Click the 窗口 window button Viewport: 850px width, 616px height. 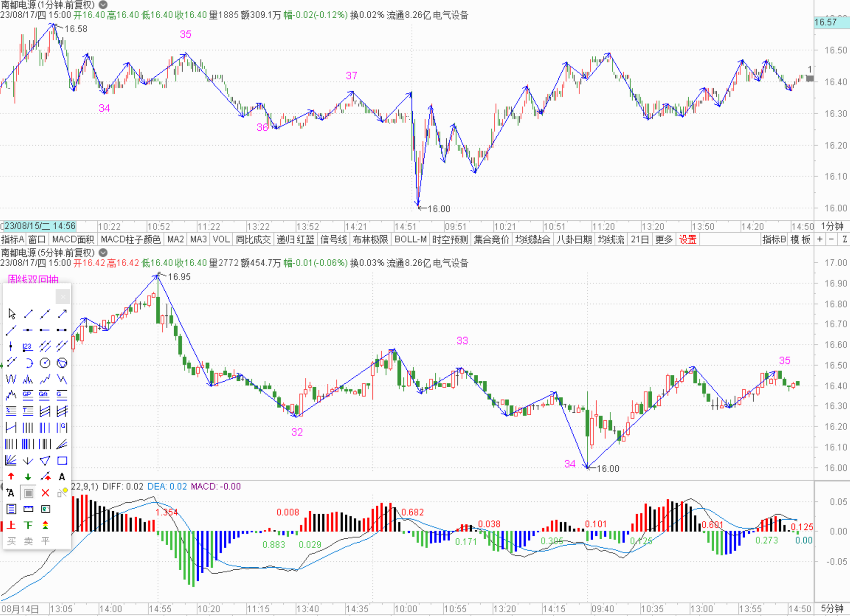pyautogui.click(x=37, y=240)
